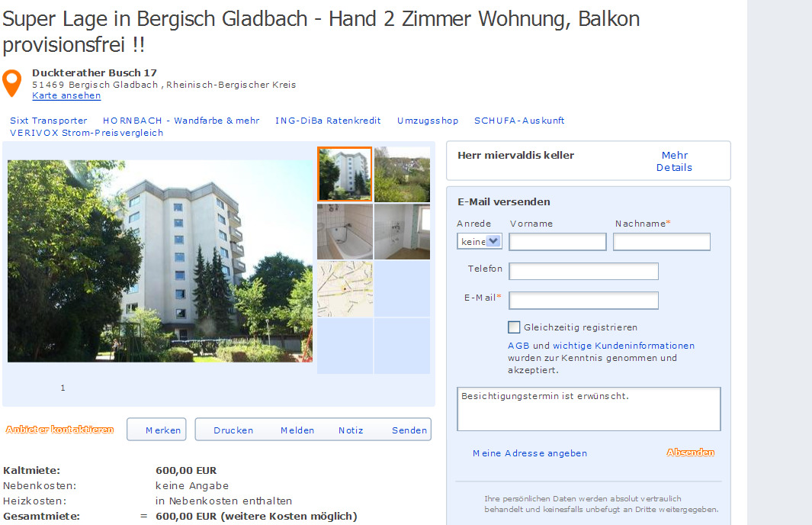Focus the E-Mail input field
Screen dimensions: 812x525
pyautogui.click(x=583, y=301)
